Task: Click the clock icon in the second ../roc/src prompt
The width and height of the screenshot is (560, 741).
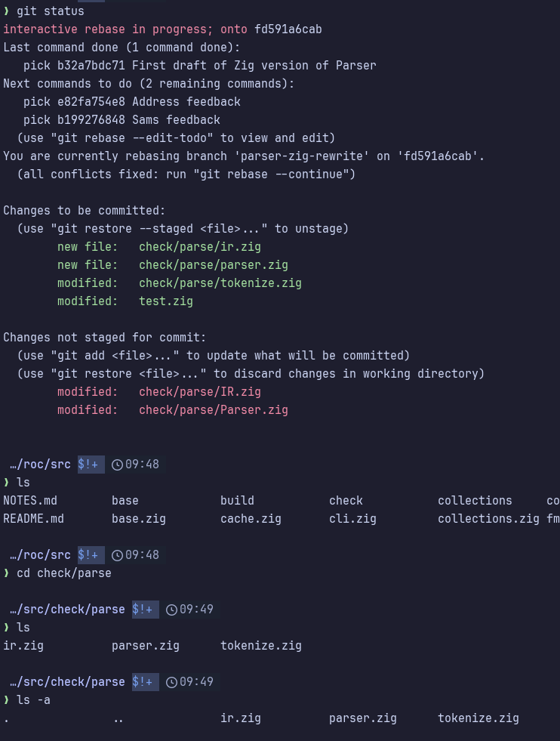Action: (117, 555)
